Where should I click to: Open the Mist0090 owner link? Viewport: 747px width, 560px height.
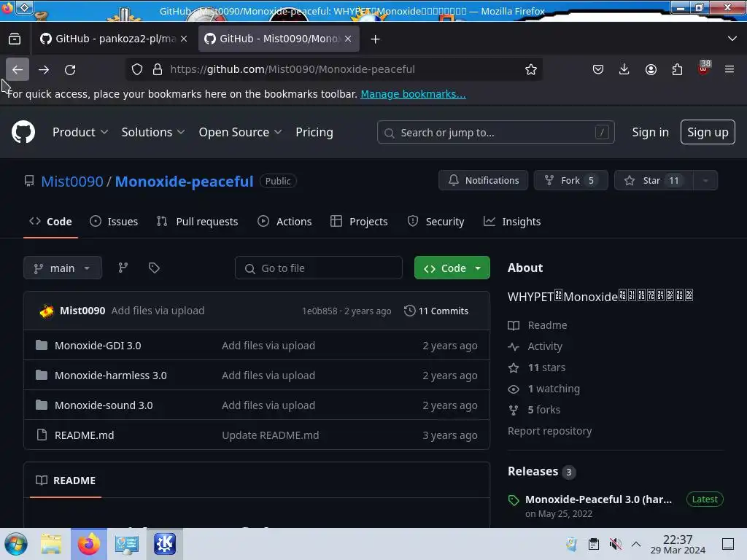coord(72,182)
